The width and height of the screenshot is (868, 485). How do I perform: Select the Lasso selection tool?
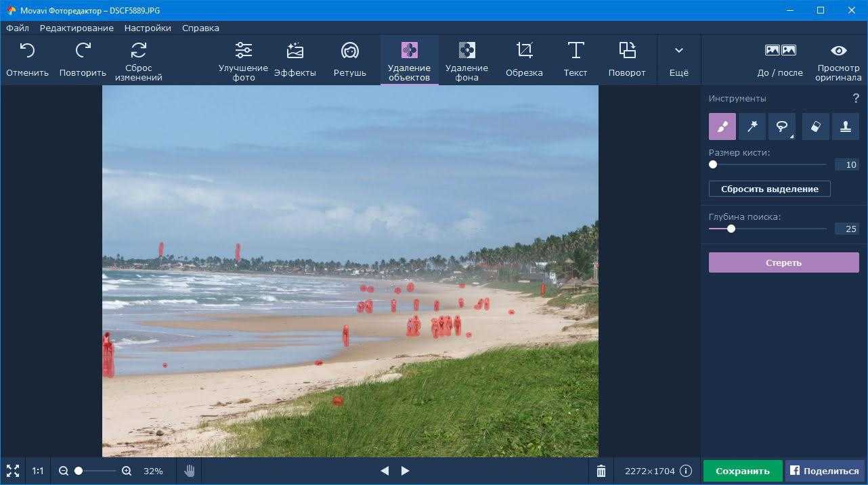pyautogui.click(x=781, y=126)
